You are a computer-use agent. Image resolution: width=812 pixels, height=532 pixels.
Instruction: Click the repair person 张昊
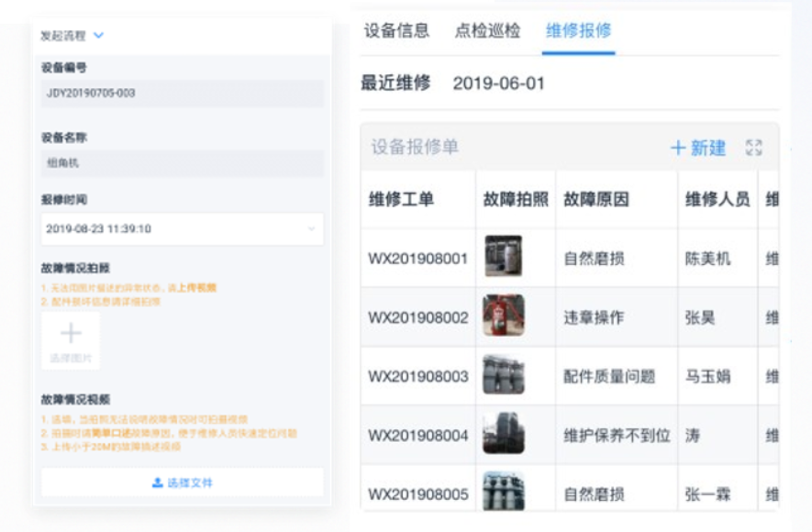[700, 317]
